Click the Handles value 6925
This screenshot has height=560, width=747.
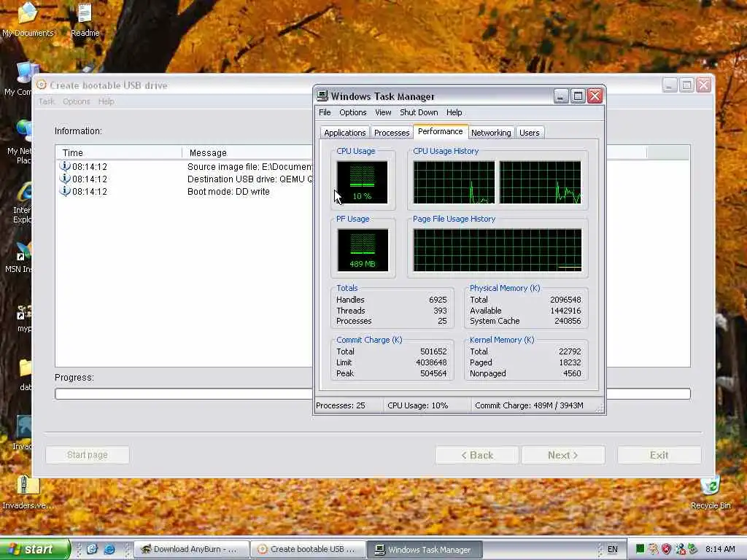(438, 300)
